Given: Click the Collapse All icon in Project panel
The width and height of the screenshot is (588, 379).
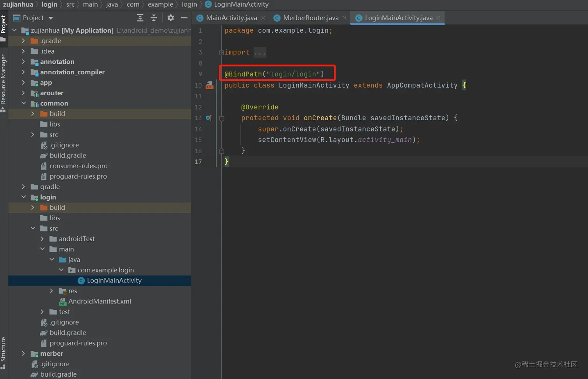Looking at the screenshot, I should click(x=154, y=18).
